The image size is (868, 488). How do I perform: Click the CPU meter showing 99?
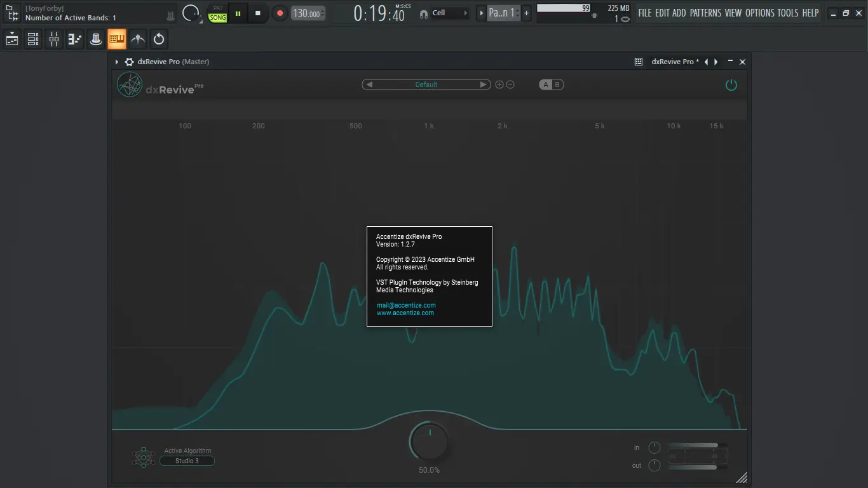[x=564, y=8]
